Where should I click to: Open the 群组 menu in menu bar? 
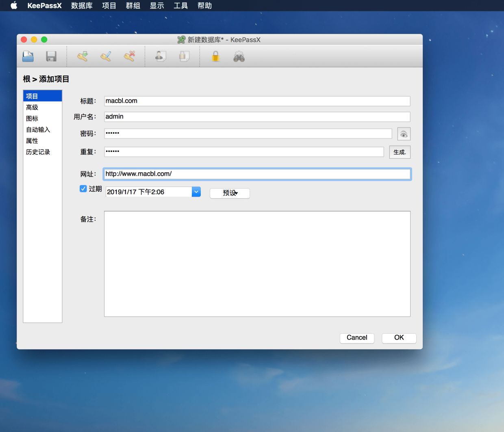coord(133,6)
